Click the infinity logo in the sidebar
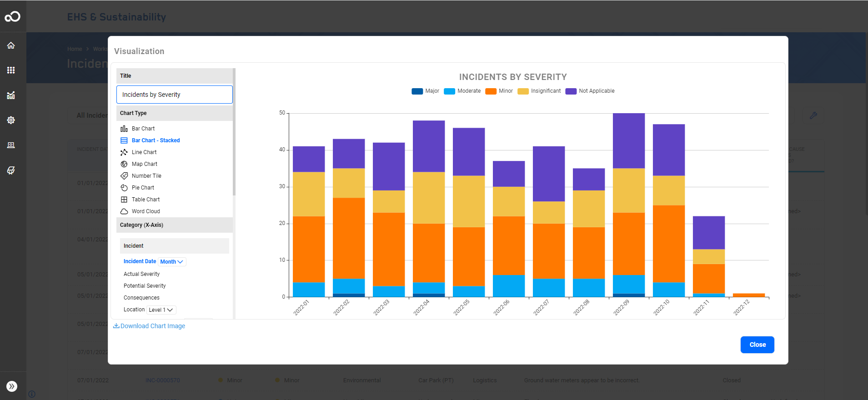Image resolution: width=868 pixels, height=400 pixels. coord(12,17)
